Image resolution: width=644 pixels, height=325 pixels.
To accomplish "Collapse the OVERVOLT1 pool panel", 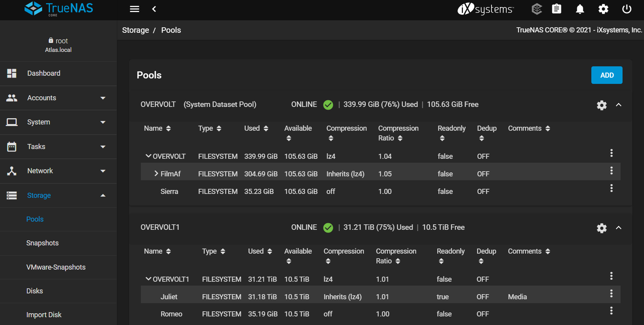I will 619,228.
